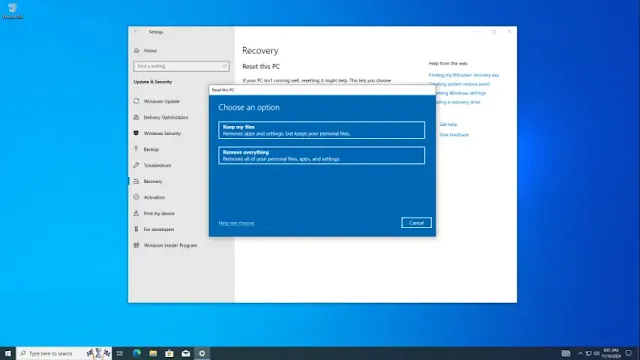Launch Microsoft Edge from taskbar
Viewport: 640px width, 360px height.
(x=137, y=353)
